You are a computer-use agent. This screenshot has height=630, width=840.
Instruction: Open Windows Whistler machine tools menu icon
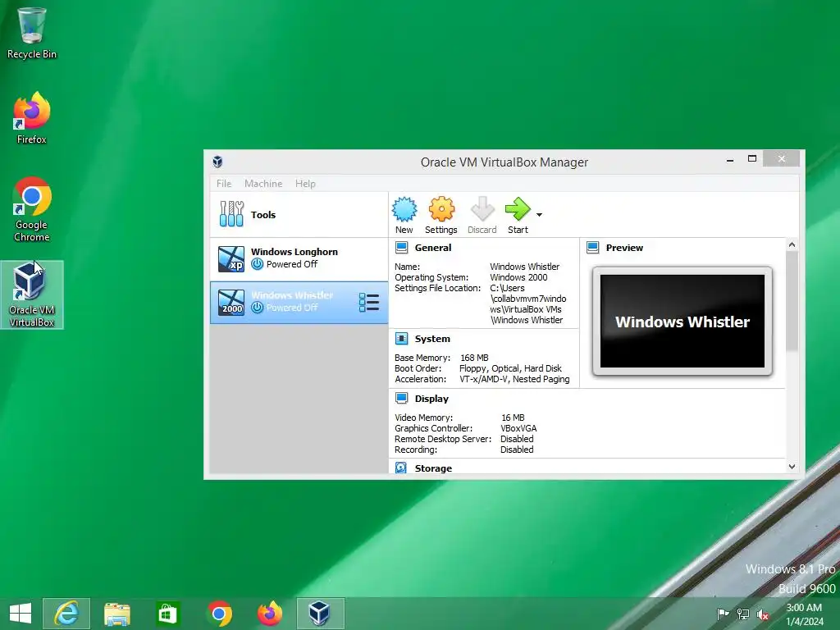[x=369, y=303]
